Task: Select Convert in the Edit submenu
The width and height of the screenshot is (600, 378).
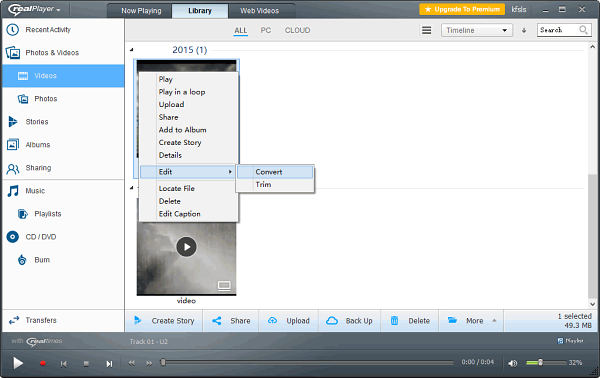Action: (x=275, y=172)
